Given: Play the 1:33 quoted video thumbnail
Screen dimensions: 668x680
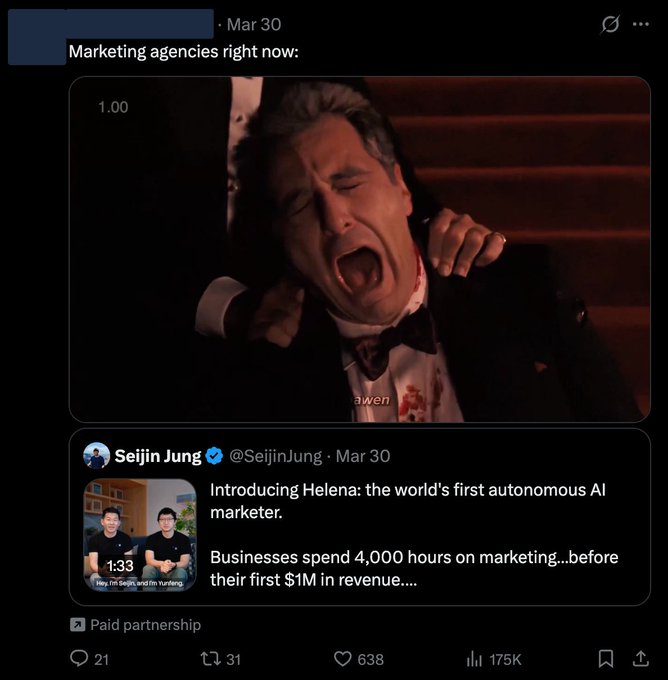Looking at the screenshot, I should pyautogui.click(x=140, y=534).
